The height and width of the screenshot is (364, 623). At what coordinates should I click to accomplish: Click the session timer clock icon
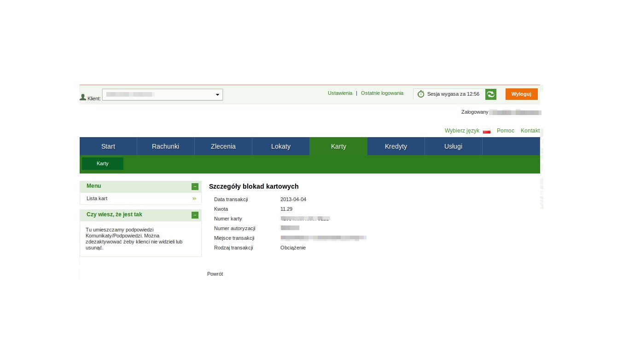(x=421, y=94)
